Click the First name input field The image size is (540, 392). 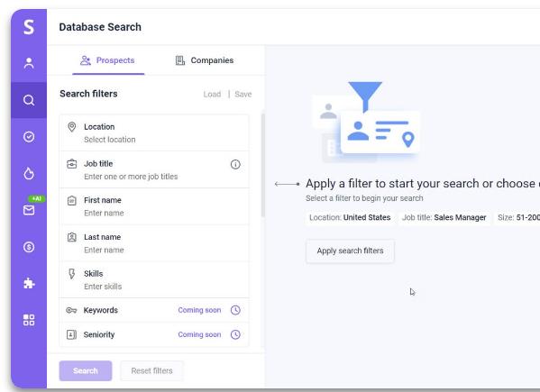(x=154, y=206)
